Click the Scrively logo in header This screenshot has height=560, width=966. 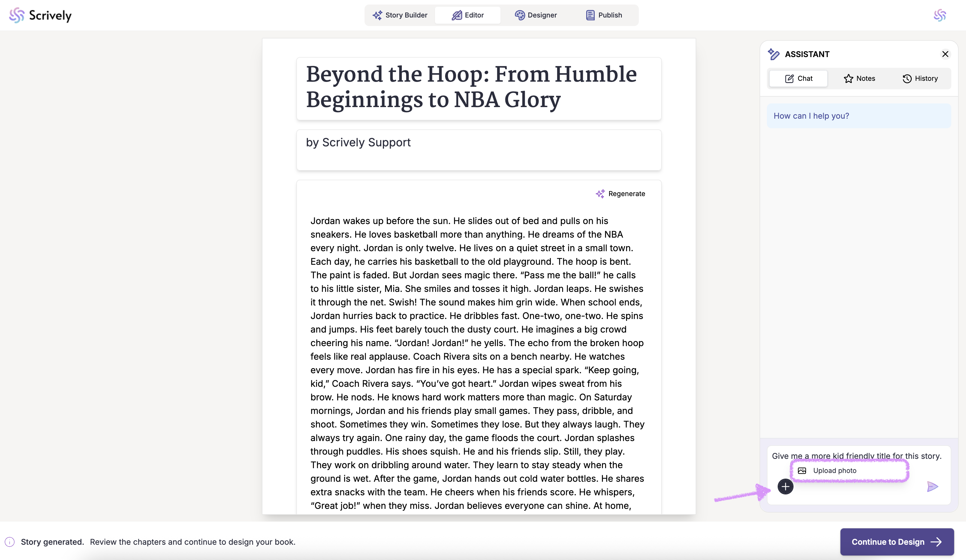click(x=40, y=15)
